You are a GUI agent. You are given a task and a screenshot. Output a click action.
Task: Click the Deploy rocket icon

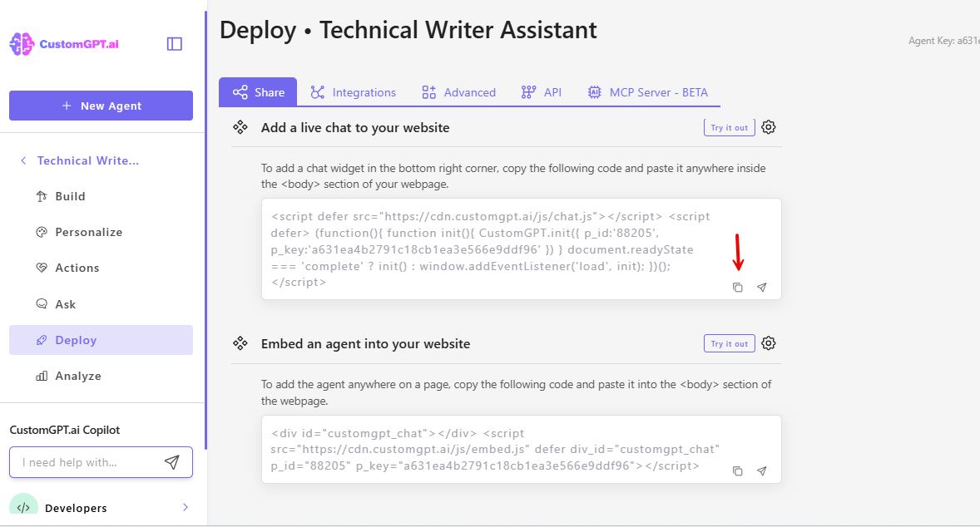[x=42, y=340]
